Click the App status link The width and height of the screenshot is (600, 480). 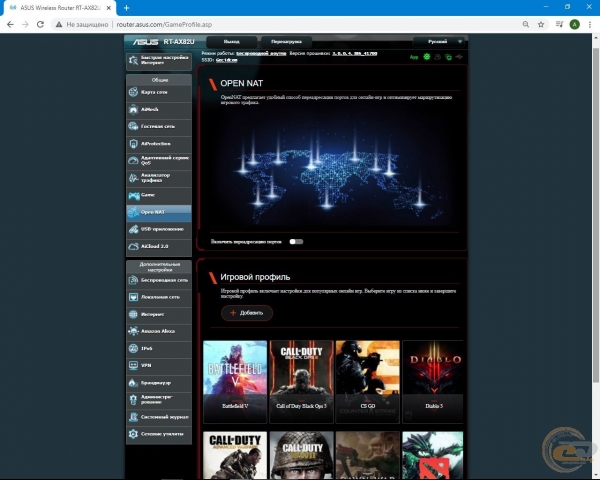tap(414, 57)
